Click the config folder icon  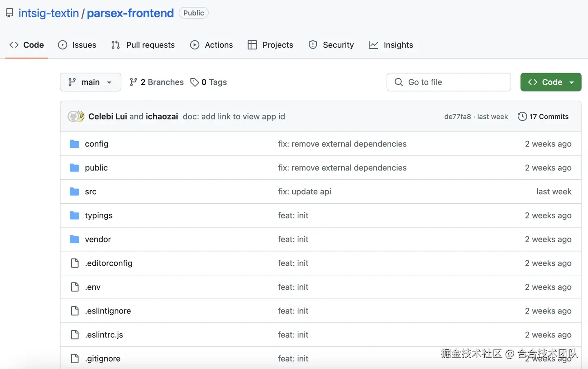pos(74,144)
